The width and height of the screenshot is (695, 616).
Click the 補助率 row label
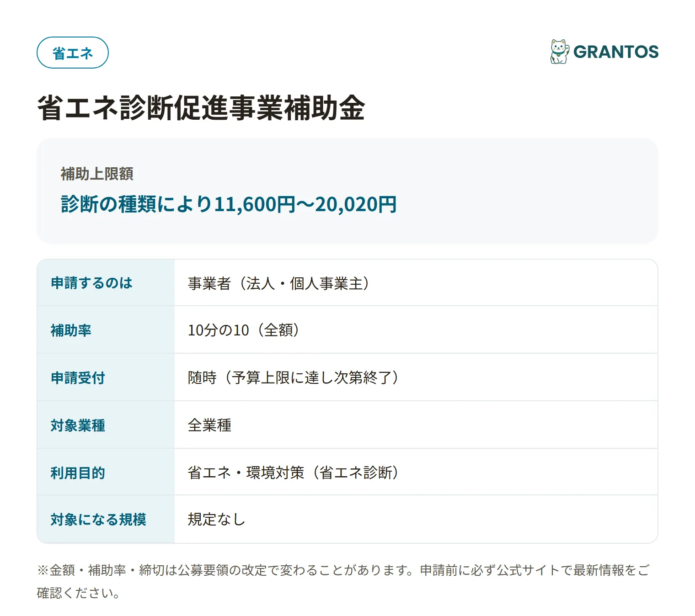71,330
